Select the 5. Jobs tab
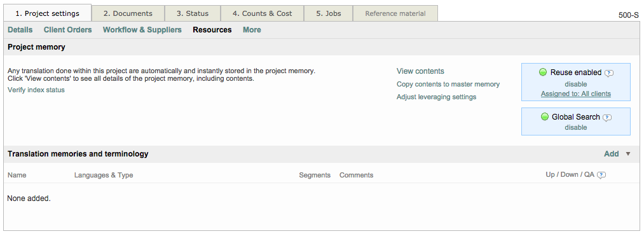 [328, 13]
